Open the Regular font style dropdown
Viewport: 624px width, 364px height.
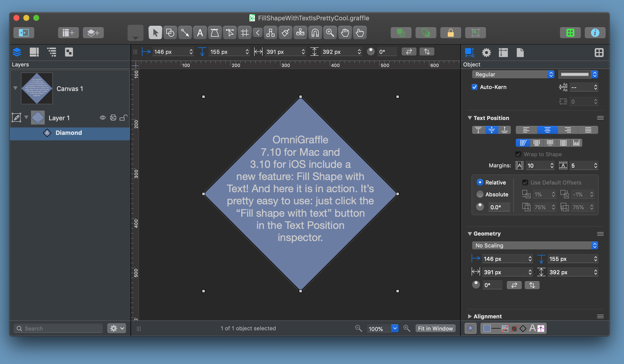tap(513, 74)
